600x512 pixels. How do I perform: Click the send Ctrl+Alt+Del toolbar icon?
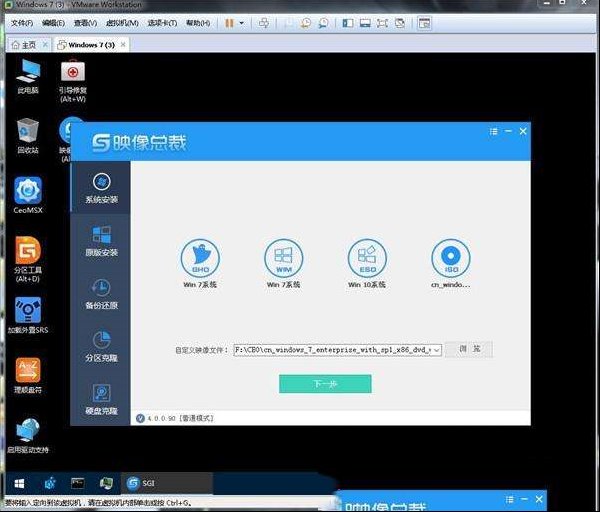pyautogui.click(x=264, y=23)
